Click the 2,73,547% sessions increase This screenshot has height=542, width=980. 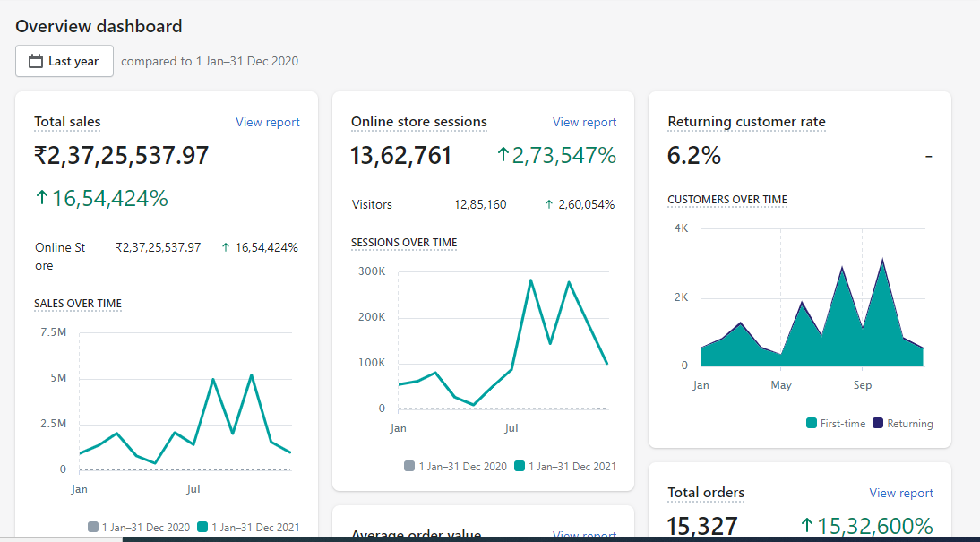click(556, 156)
